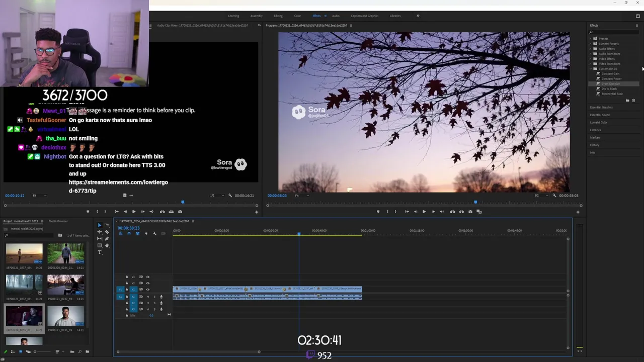Expand the Lumetri Presets folder
The image size is (644, 362).
coord(590,44)
